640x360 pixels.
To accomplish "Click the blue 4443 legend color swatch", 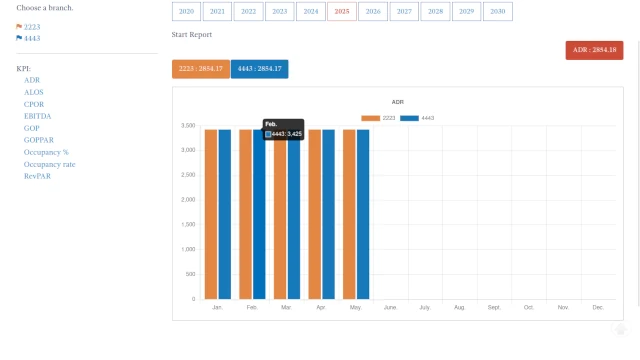I will (x=409, y=118).
